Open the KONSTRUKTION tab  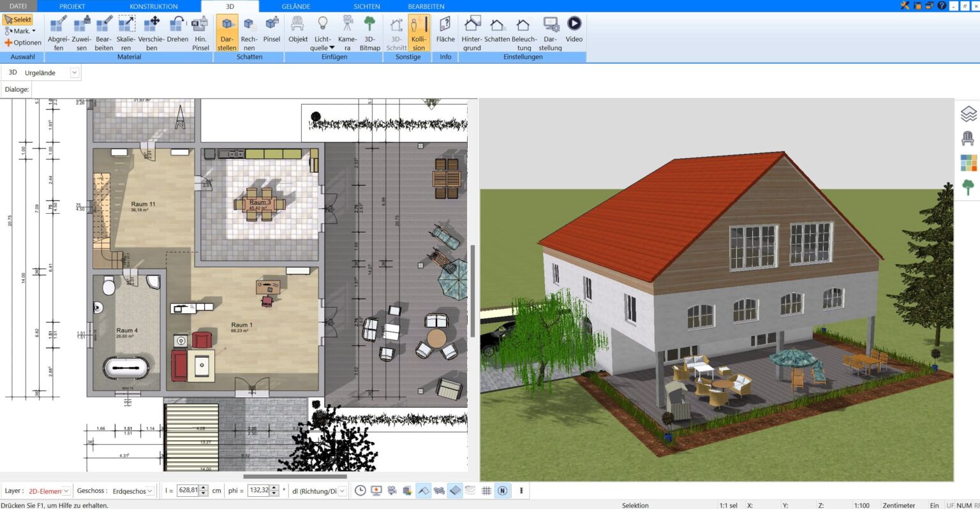pyautogui.click(x=153, y=6)
